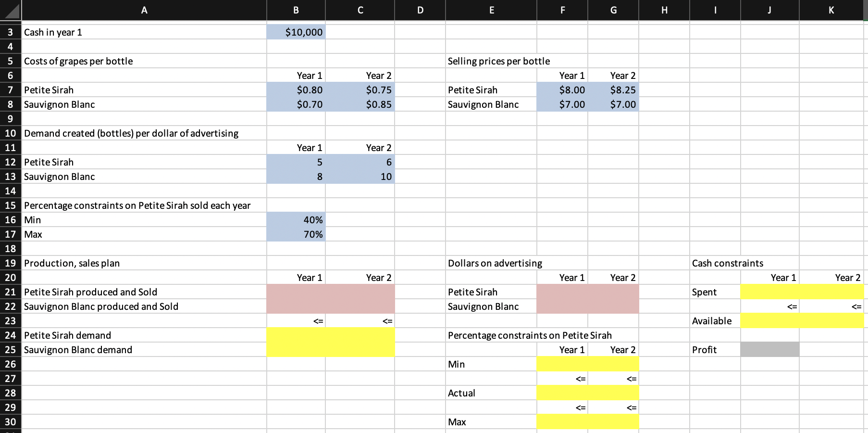Click the $8.25 selling price cell
This screenshot has width=868, height=433.
(613, 90)
